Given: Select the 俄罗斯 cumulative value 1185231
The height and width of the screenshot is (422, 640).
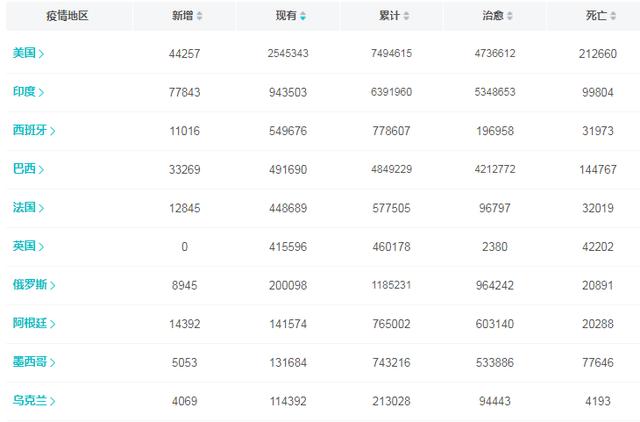Looking at the screenshot, I should (x=391, y=285).
